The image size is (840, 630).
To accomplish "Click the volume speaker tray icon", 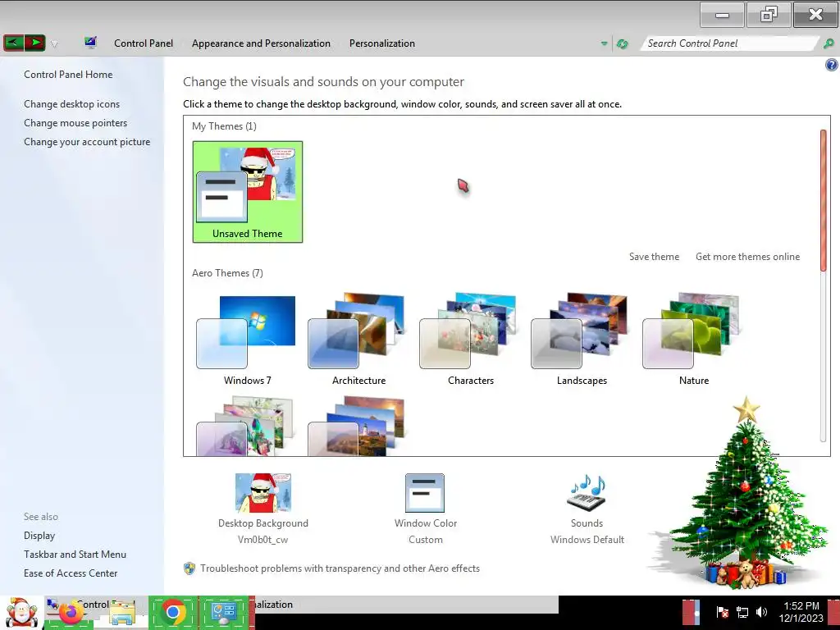I will pos(761,612).
